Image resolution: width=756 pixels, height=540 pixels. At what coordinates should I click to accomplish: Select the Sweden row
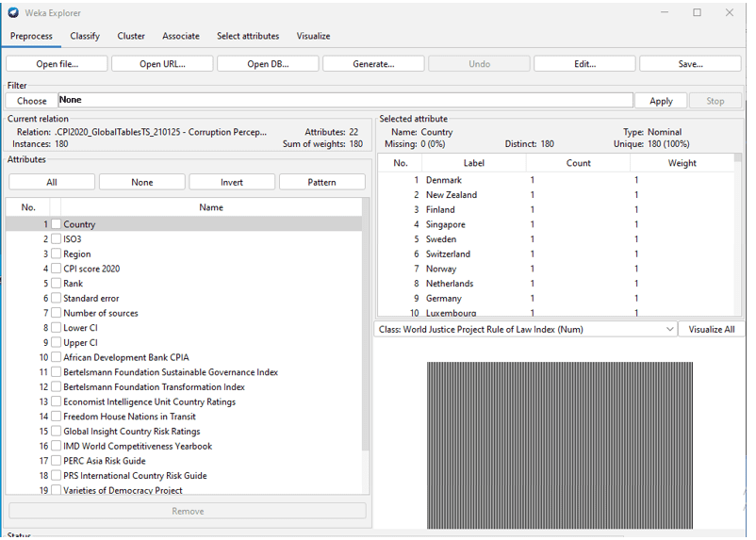(x=556, y=239)
